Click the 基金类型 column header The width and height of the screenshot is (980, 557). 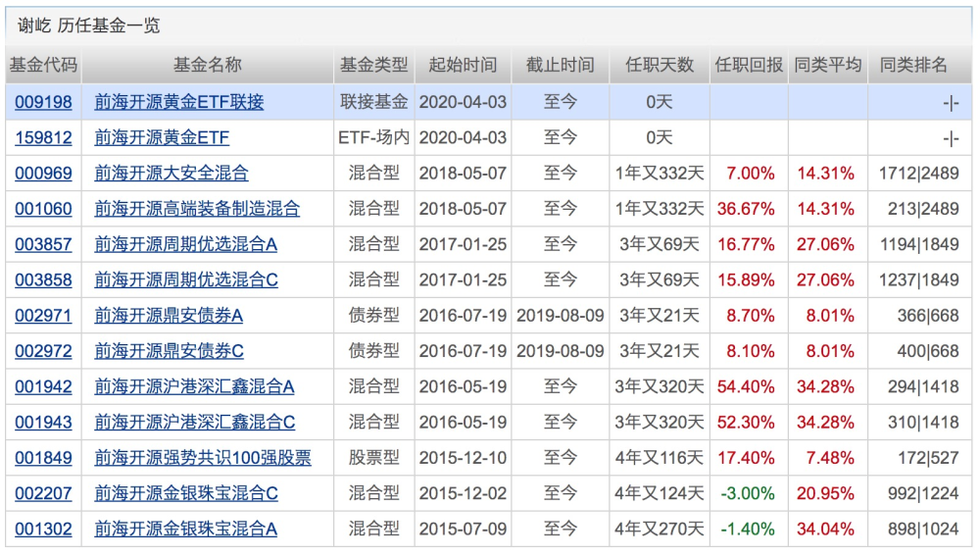(x=373, y=65)
